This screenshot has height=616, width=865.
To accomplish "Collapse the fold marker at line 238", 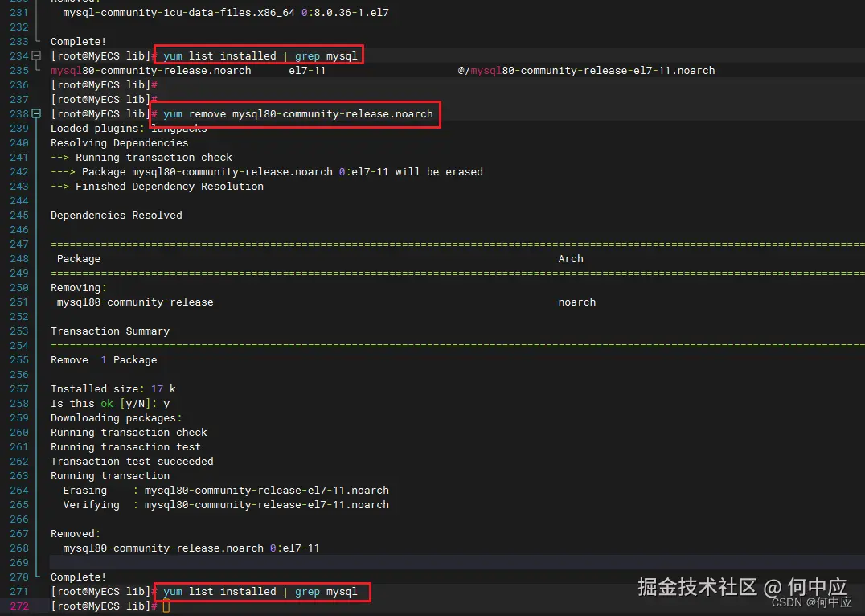I will point(36,113).
